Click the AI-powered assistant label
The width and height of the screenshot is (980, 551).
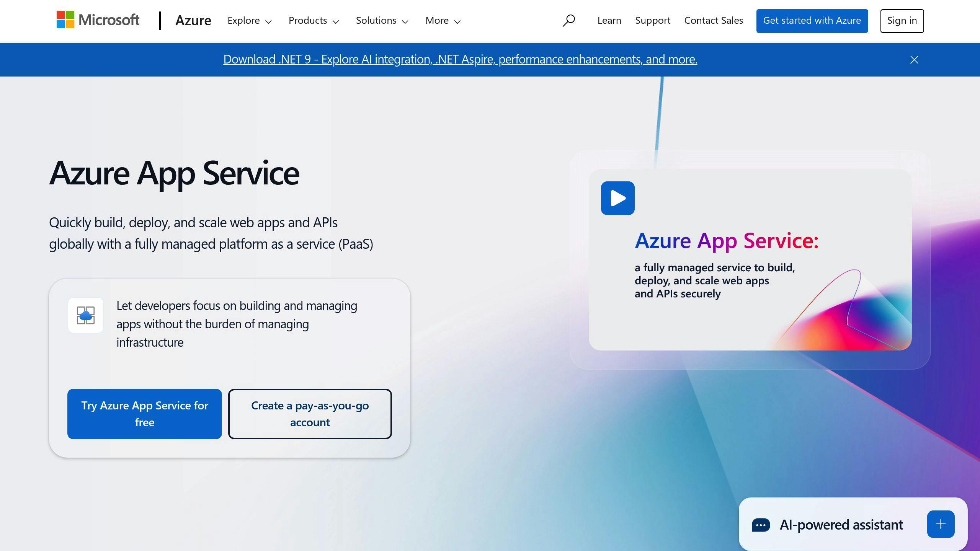841,525
